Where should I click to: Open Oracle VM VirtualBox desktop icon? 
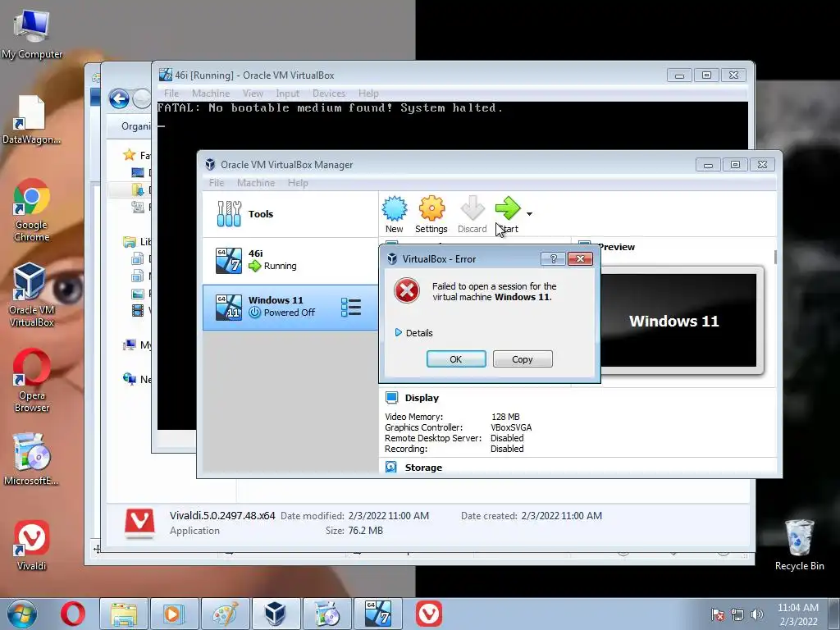(32, 294)
